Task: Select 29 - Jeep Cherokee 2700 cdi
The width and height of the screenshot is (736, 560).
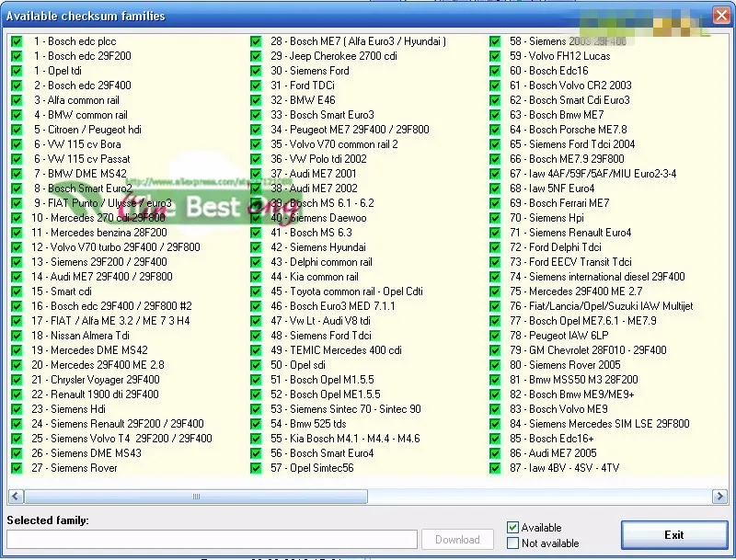Action: [334, 56]
